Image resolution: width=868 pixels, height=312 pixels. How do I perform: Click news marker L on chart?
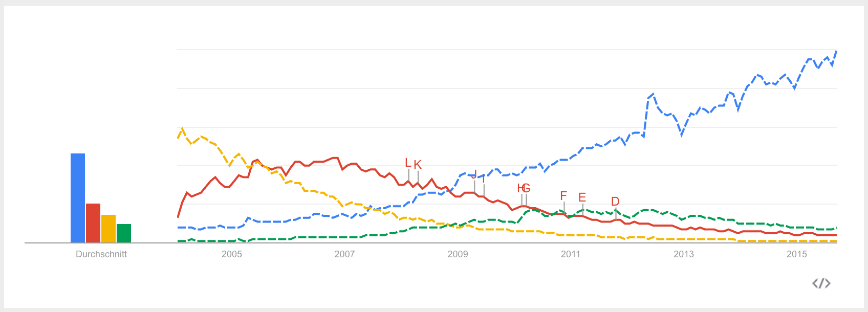click(x=408, y=163)
